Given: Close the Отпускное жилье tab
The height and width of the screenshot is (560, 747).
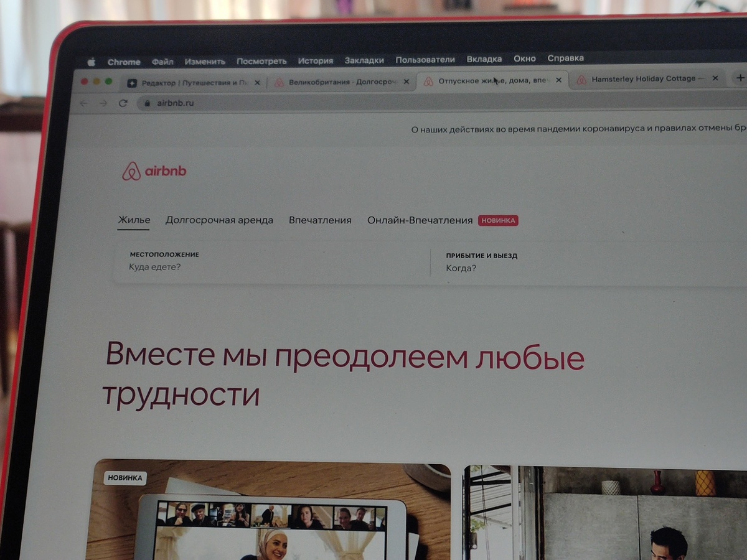Looking at the screenshot, I should click(x=558, y=80).
